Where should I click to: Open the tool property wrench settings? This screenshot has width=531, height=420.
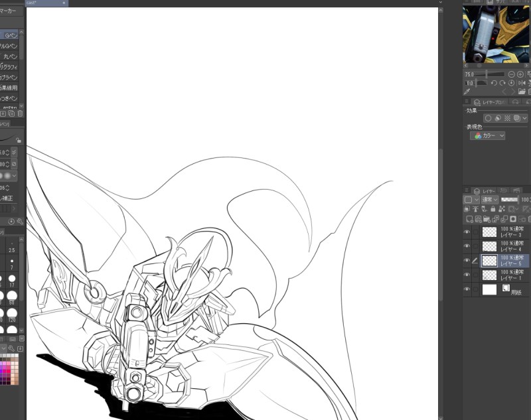[20, 222]
